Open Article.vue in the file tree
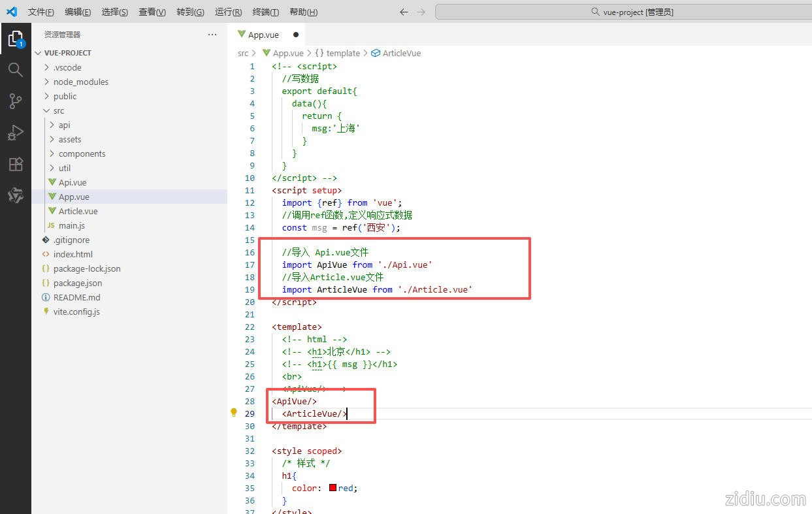 click(78, 211)
